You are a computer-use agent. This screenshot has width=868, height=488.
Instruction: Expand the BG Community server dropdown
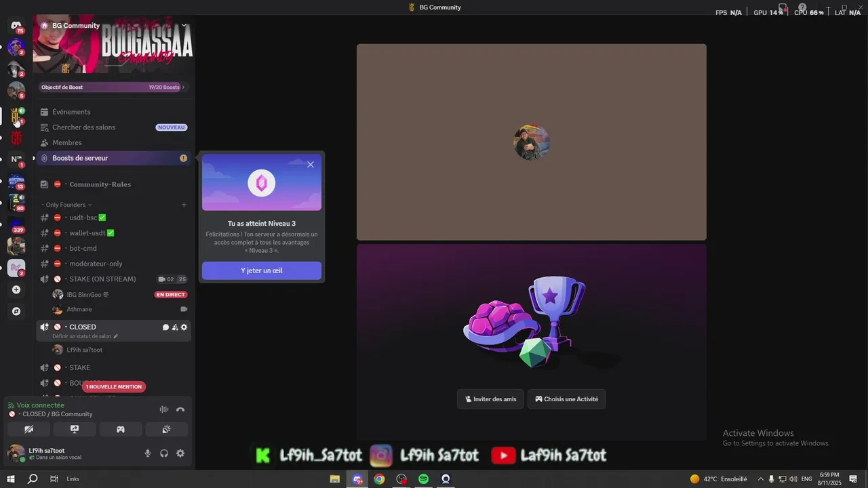pyautogui.click(x=184, y=26)
